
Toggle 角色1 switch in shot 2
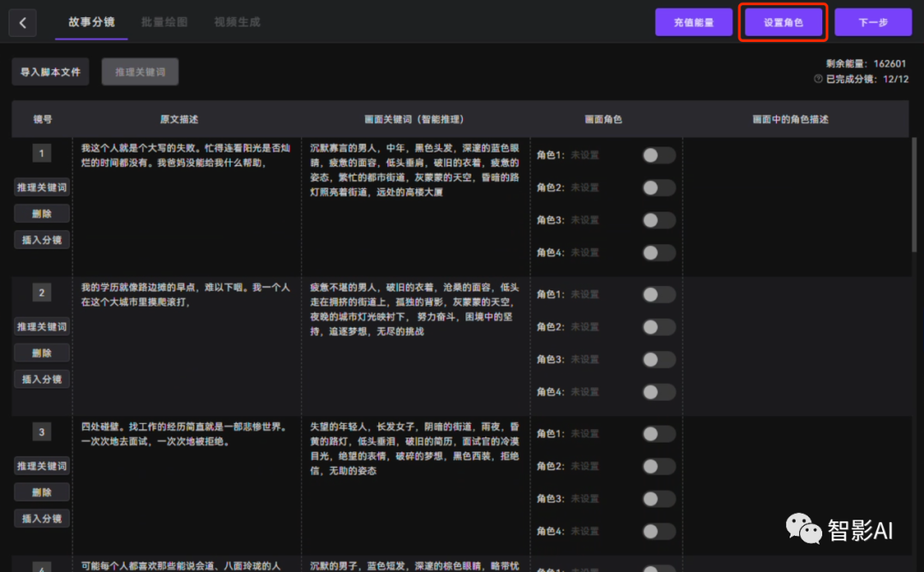click(659, 295)
